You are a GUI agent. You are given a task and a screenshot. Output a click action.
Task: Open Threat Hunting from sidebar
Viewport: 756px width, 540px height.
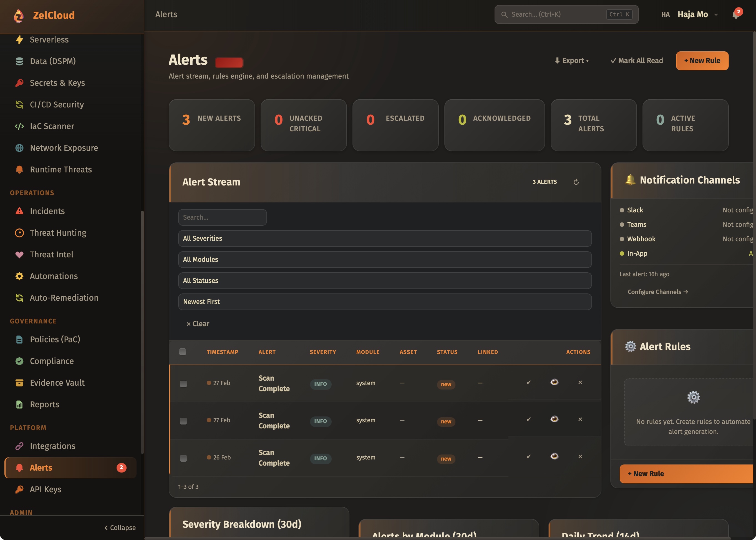click(x=58, y=233)
